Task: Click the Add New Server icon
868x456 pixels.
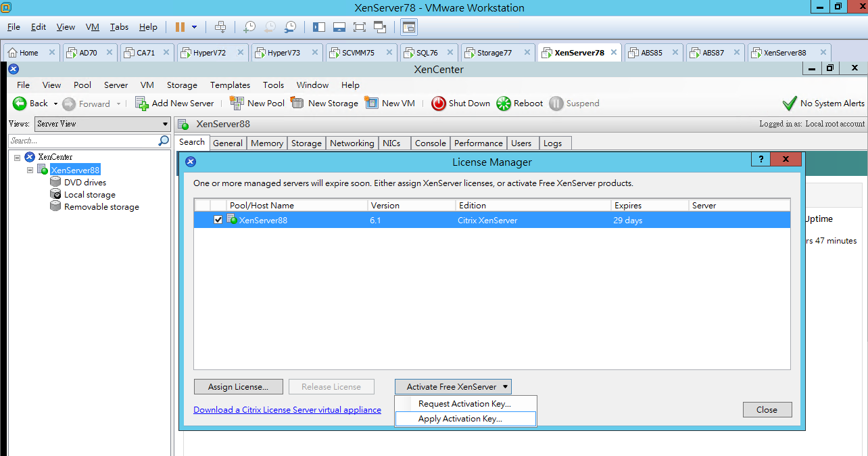Action: click(142, 104)
